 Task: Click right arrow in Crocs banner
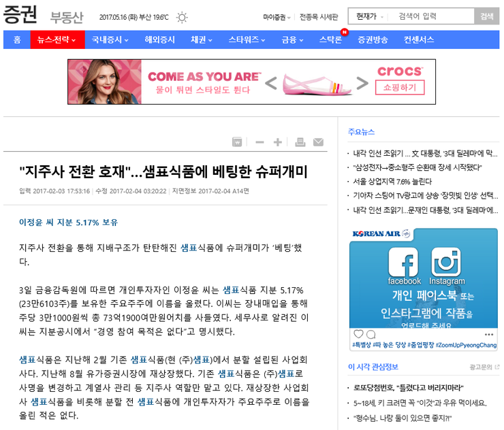[362, 83]
